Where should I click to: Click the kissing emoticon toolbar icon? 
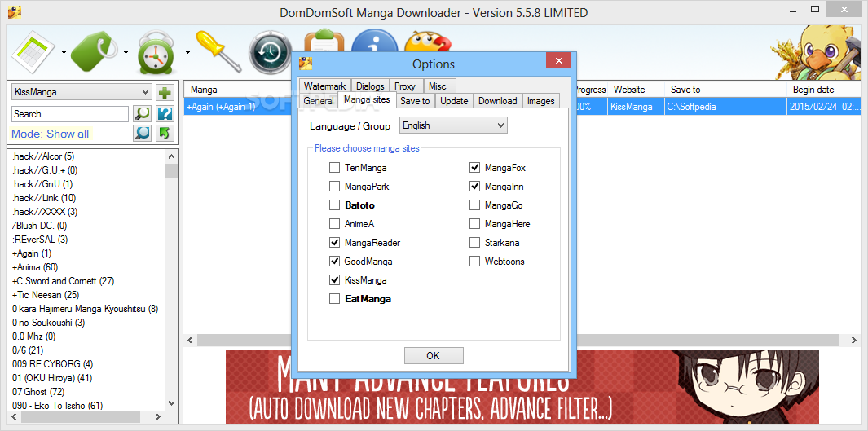(427, 42)
